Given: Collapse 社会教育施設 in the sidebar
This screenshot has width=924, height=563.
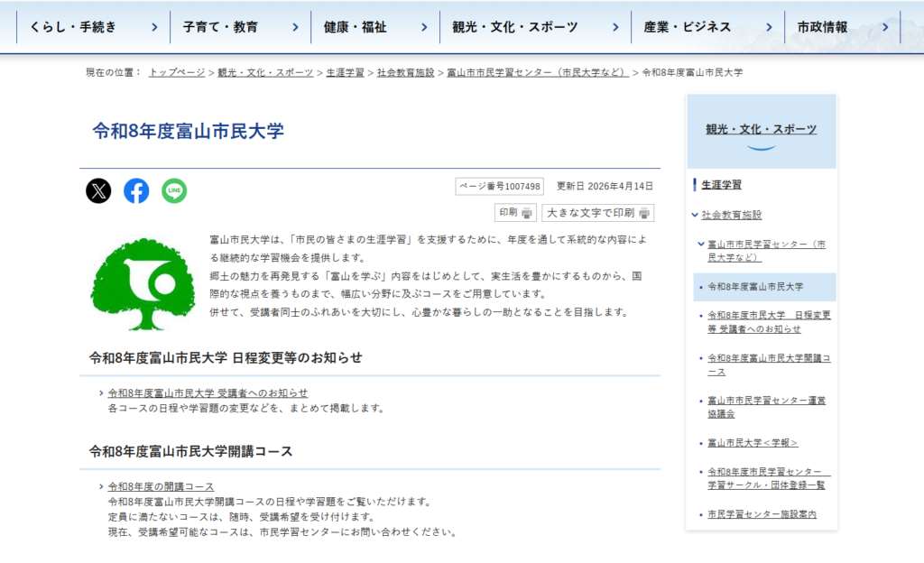Looking at the screenshot, I should [694, 215].
